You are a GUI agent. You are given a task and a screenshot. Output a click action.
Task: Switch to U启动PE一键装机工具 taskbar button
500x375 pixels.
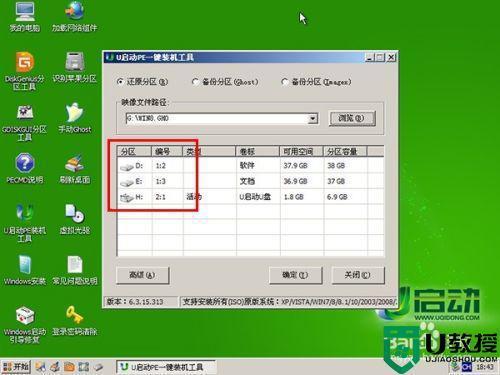(166, 367)
